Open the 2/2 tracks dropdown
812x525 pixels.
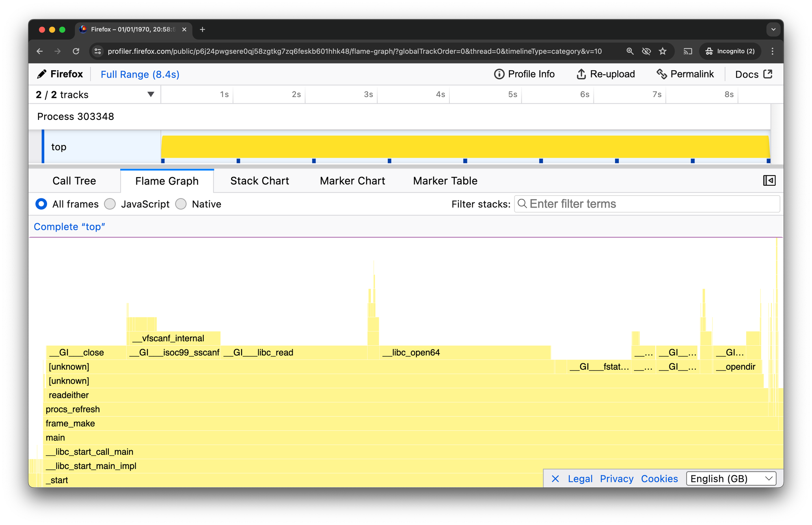tap(150, 94)
